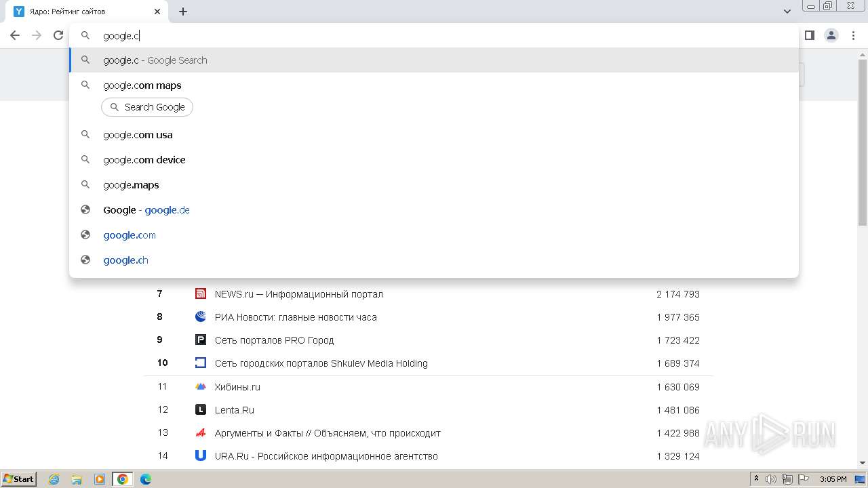Go back with the browser back arrow

click(x=15, y=35)
